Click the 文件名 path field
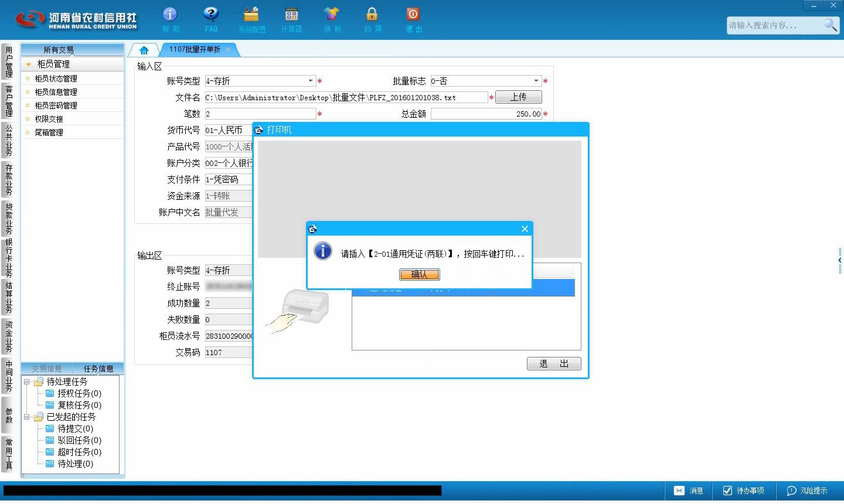The width and height of the screenshot is (844, 504). (346, 97)
